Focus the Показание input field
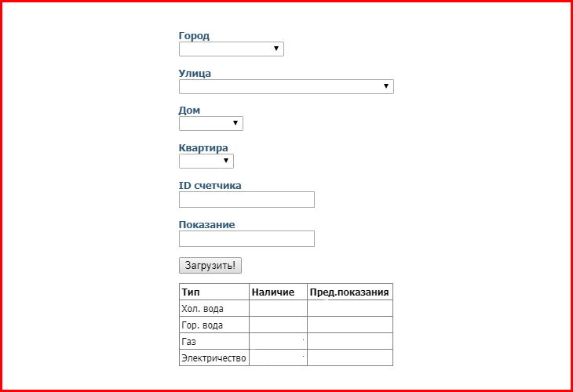Image resolution: width=573 pixels, height=392 pixels. pyautogui.click(x=246, y=238)
